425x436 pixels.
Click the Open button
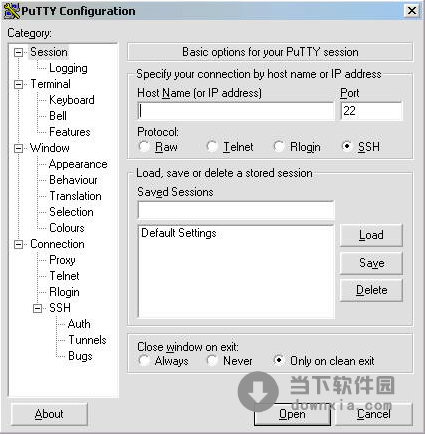coord(292,414)
